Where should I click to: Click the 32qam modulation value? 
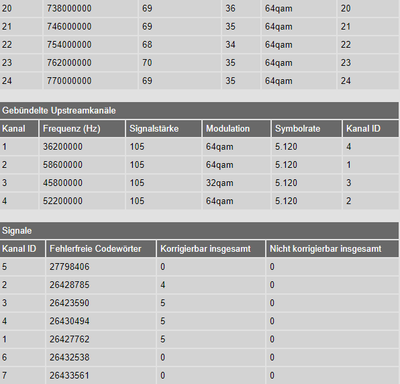(220, 183)
